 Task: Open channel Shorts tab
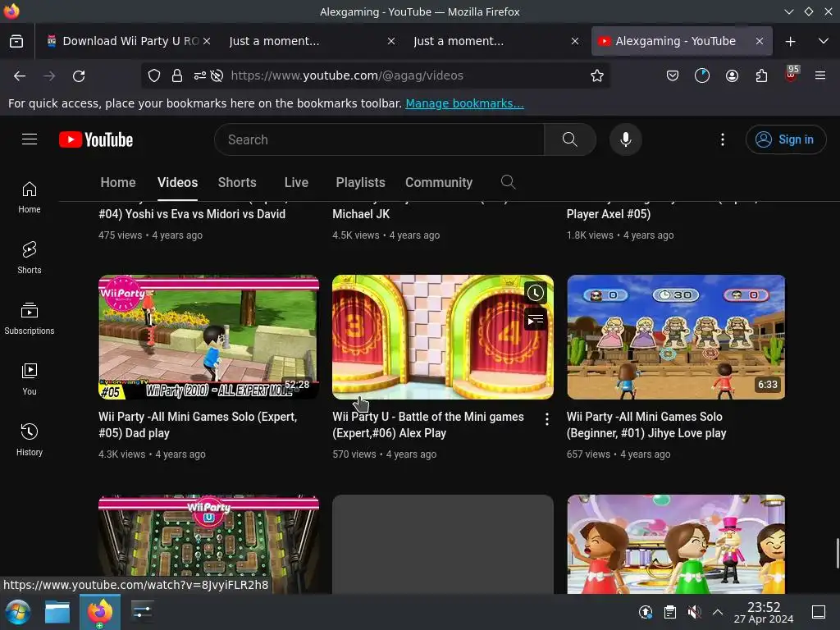[237, 182]
